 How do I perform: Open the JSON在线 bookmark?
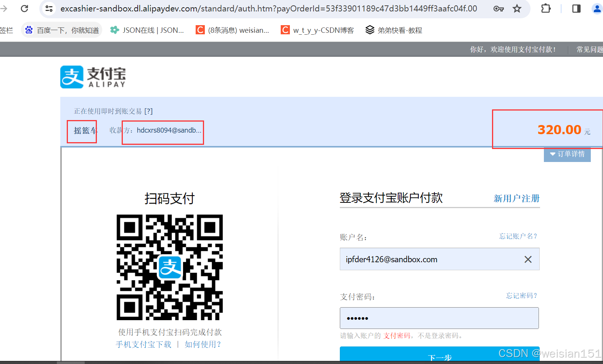click(147, 30)
